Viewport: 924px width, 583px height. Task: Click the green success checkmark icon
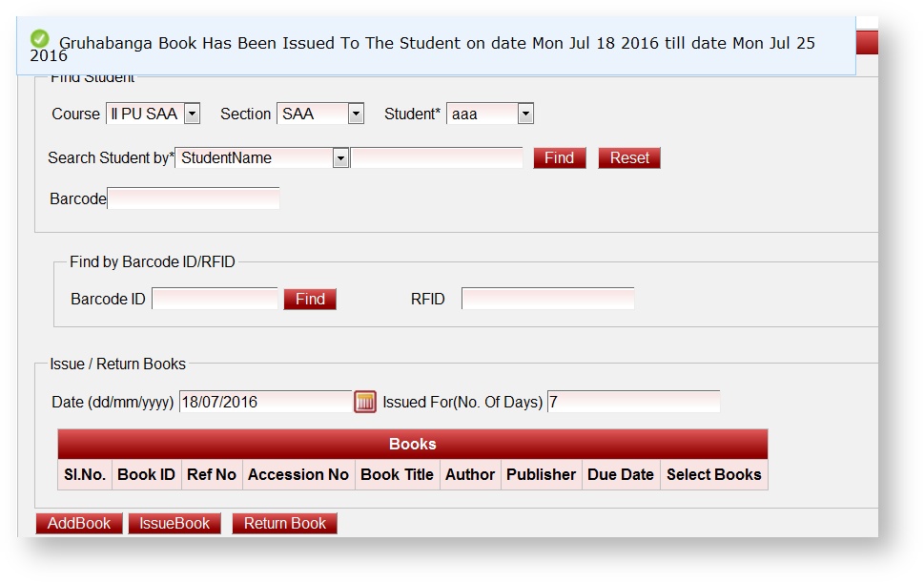pos(40,38)
